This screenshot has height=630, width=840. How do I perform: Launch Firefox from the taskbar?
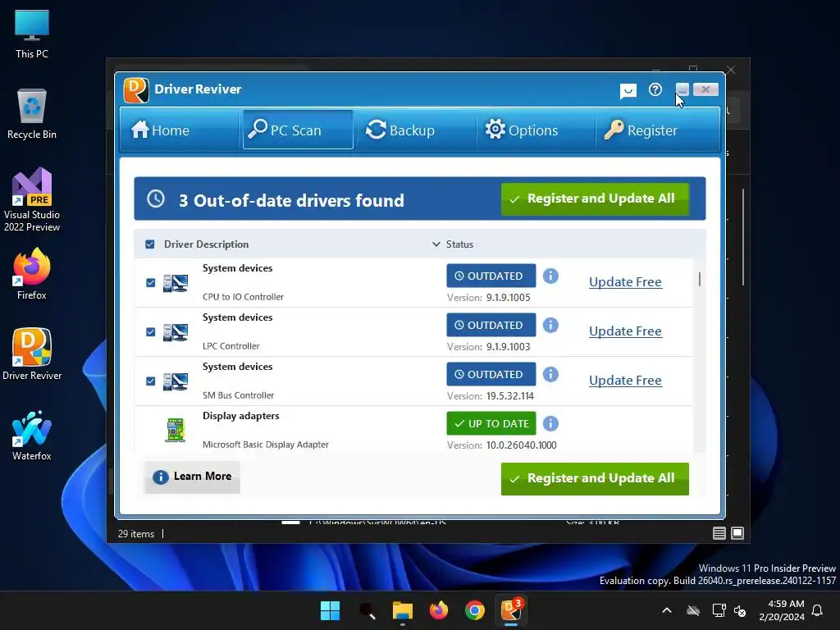(x=439, y=610)
